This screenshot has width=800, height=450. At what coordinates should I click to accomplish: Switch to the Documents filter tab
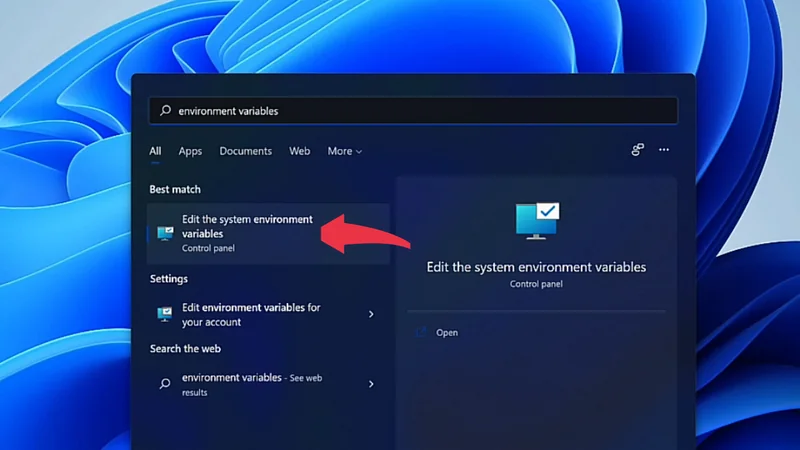[245, 151]
